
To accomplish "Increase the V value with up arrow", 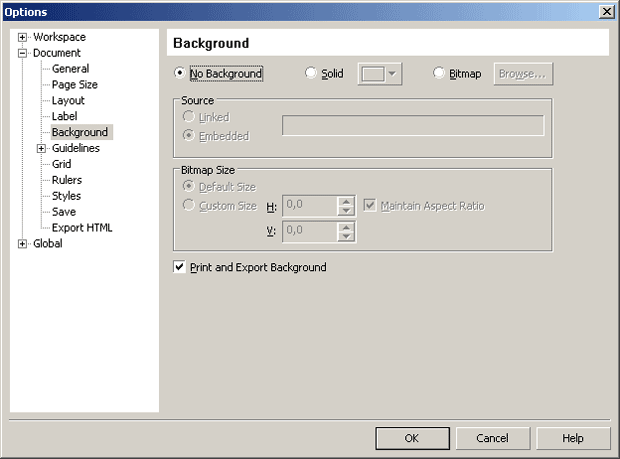I will click(x=346, y=227).
